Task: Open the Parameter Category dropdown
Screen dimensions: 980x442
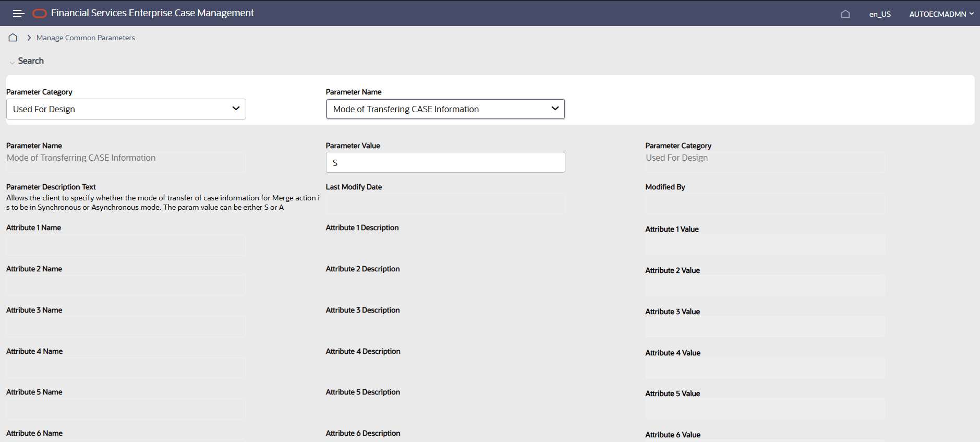Action: (126, 109)
